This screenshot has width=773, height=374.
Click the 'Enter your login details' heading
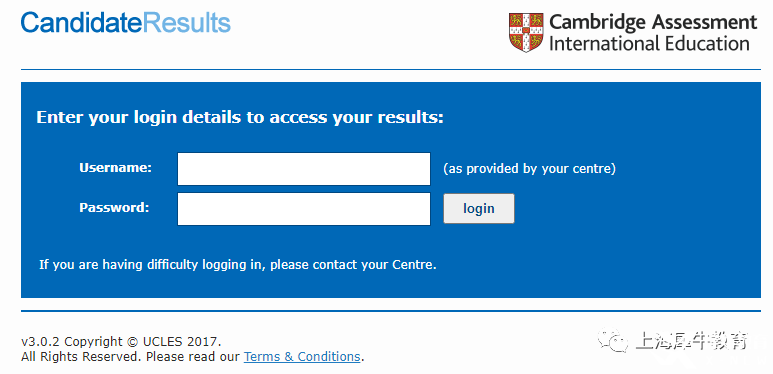240,118
